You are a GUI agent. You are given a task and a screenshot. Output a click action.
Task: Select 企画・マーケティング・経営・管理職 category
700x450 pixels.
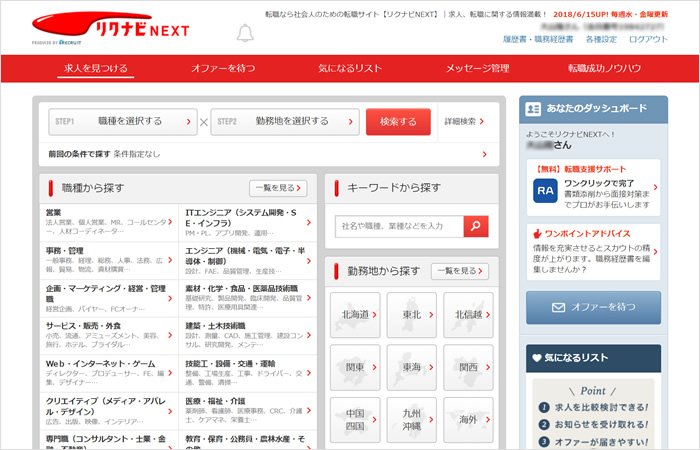coord(109,298)
